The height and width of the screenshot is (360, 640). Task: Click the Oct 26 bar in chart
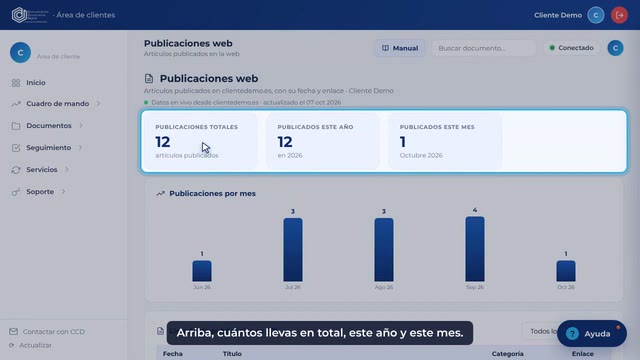click(x=566, y=271)
